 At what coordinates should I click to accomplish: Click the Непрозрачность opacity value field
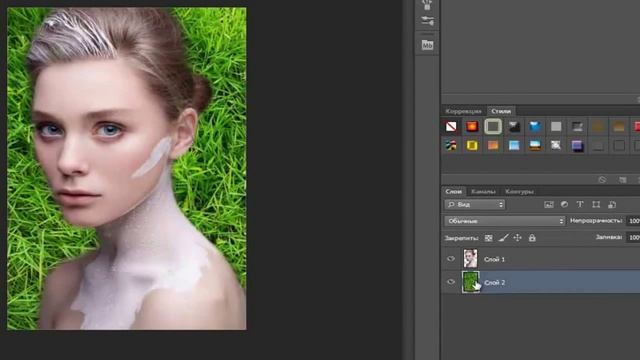click(633, 221)
